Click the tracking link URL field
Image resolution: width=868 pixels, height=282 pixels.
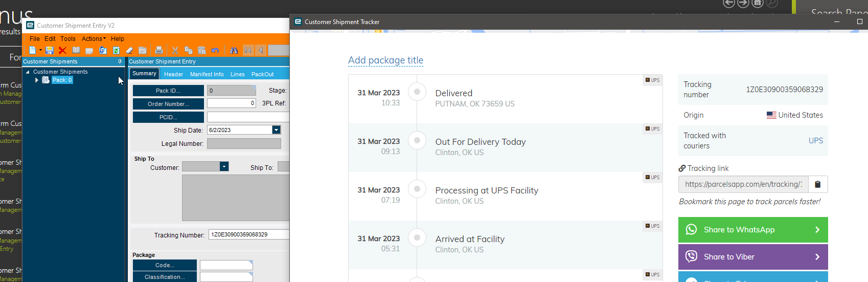click(x=743, y=184)
